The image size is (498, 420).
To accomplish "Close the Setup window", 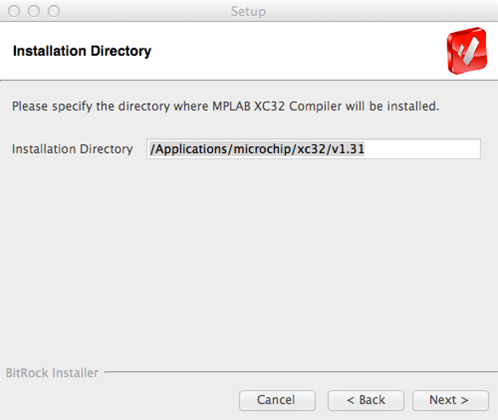I will (x=14, y=11).
